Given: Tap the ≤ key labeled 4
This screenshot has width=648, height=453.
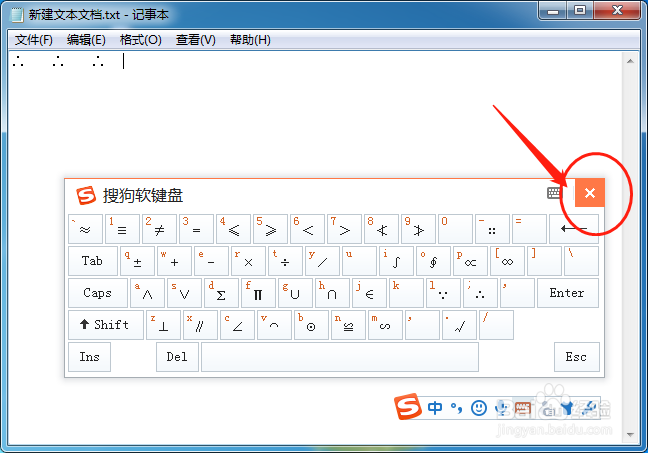Looking at the screenshot, I should [233, 229].
